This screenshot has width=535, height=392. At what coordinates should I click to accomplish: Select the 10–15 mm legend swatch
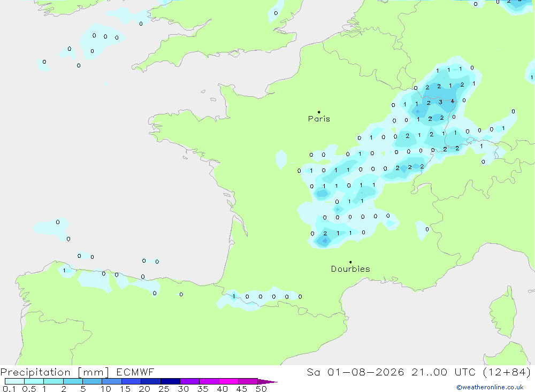coord(112,381)
